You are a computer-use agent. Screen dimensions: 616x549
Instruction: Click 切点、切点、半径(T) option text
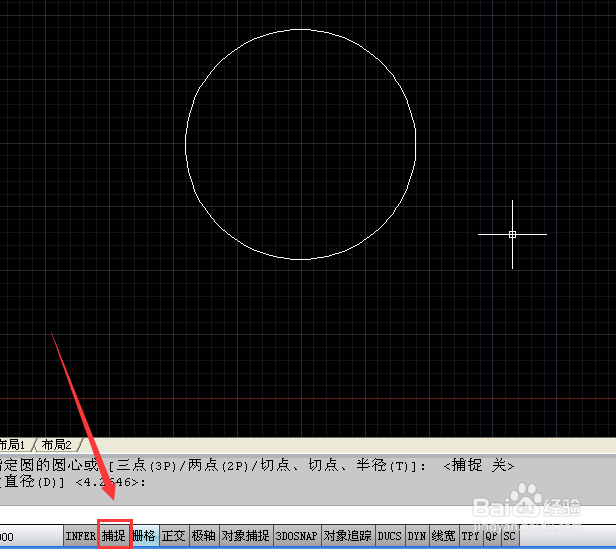tap(336, 466)
